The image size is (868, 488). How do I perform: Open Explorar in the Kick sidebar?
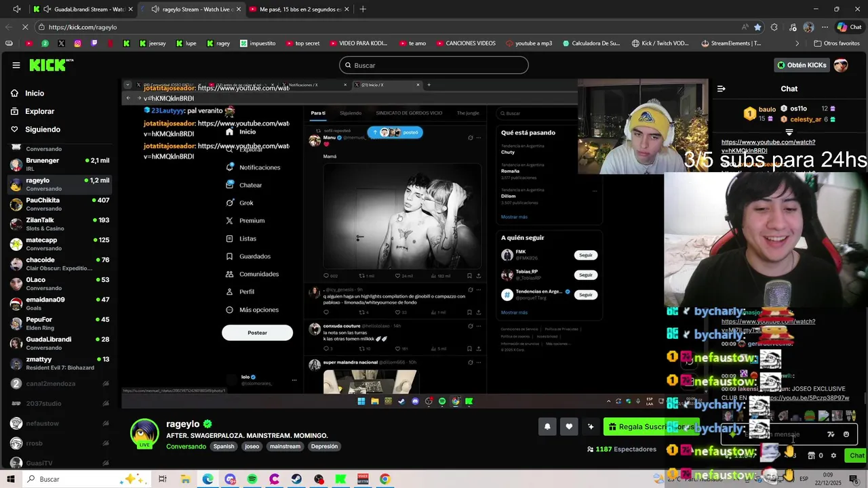coord(39,111)
